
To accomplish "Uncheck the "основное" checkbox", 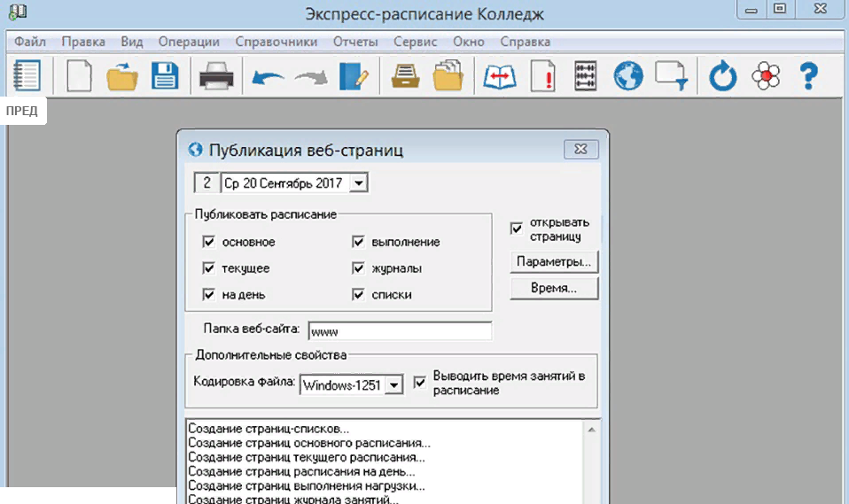I will pyautogui.click(x=209, y=242).
